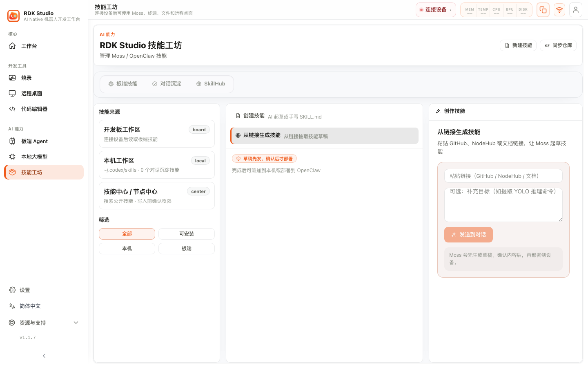
Task: Click the MEM status indicator
Action: (470, 10)
